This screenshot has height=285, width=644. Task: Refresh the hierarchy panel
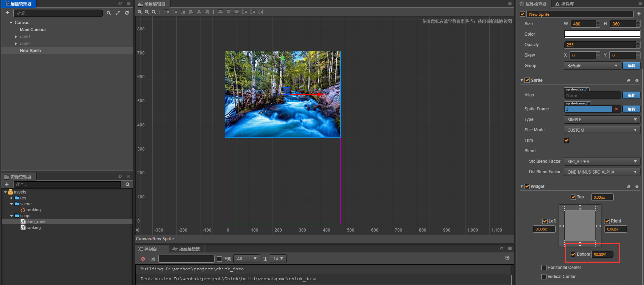127,13
